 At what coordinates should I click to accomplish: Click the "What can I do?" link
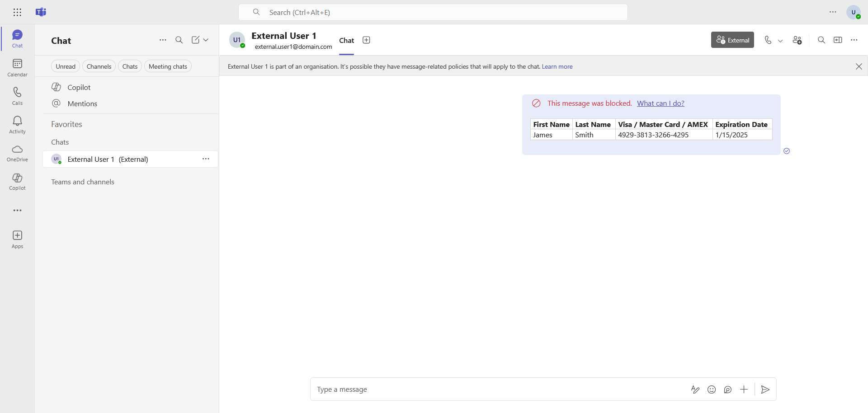click(660, 103)
